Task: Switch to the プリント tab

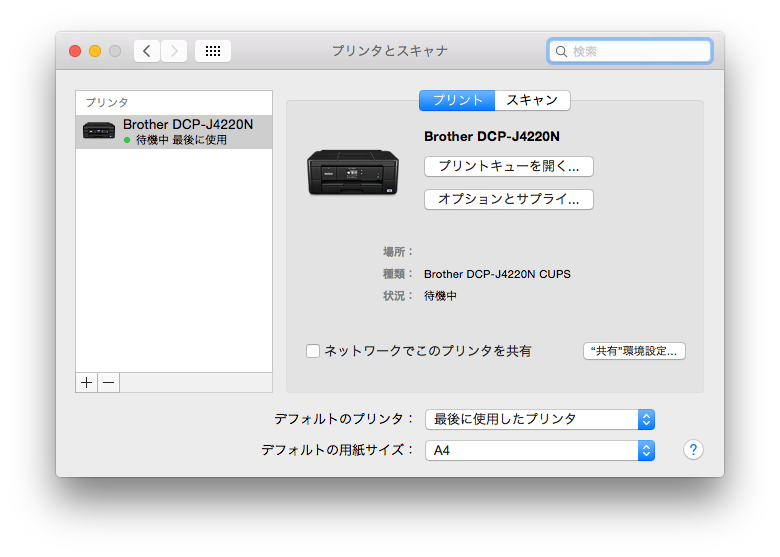Action: pos(457,100)
